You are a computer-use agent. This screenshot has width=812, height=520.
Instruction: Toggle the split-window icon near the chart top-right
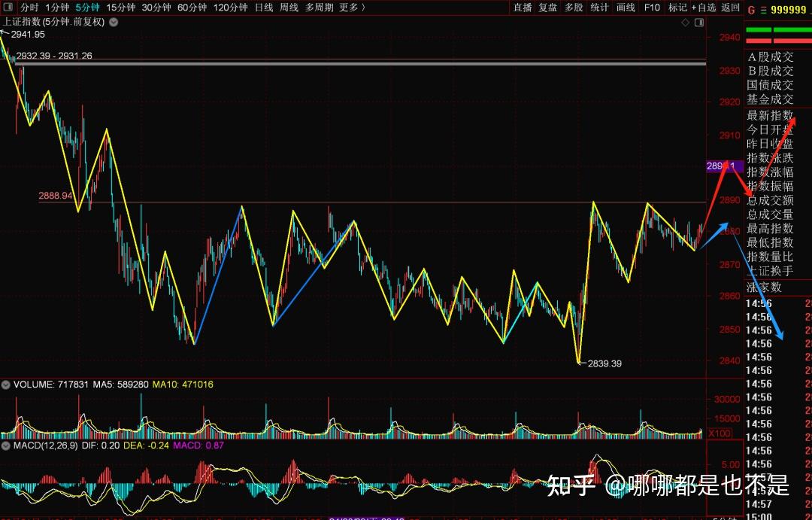(701, 22)
